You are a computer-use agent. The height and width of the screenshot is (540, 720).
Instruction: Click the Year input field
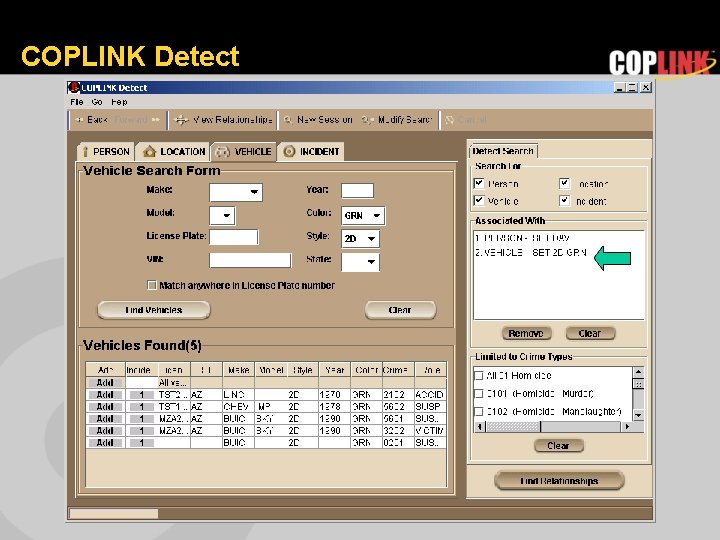pyautogui.click(x=357, y=190)
